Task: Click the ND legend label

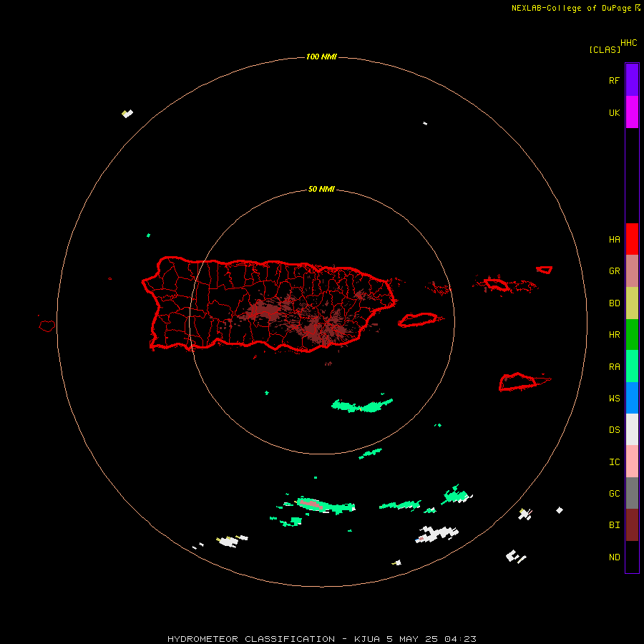Action: click(x=614, y=557)
